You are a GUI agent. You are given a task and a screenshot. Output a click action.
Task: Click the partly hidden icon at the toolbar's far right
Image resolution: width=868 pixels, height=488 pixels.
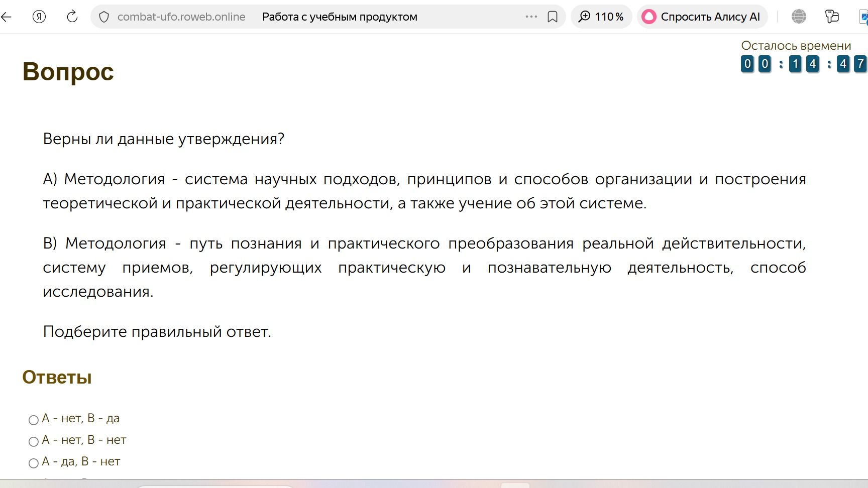pyautogui.click(x=863, y=17)
